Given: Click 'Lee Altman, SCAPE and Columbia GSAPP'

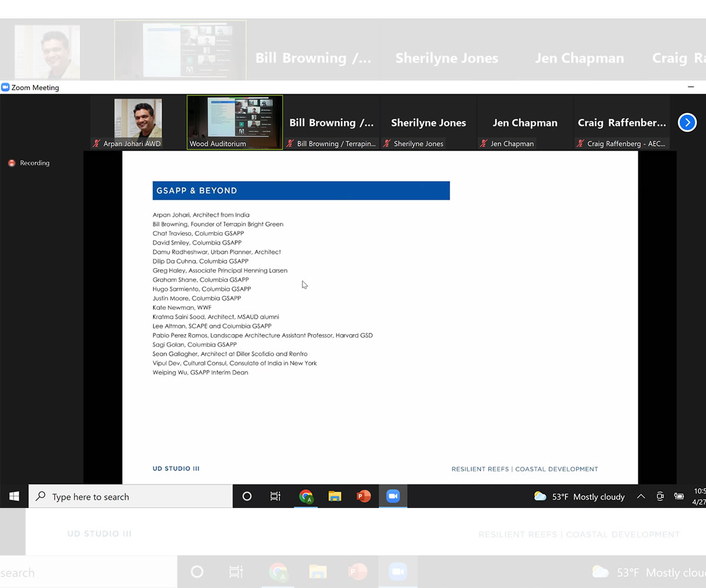Looking at the screenshot, I should (x=212, y=326).
